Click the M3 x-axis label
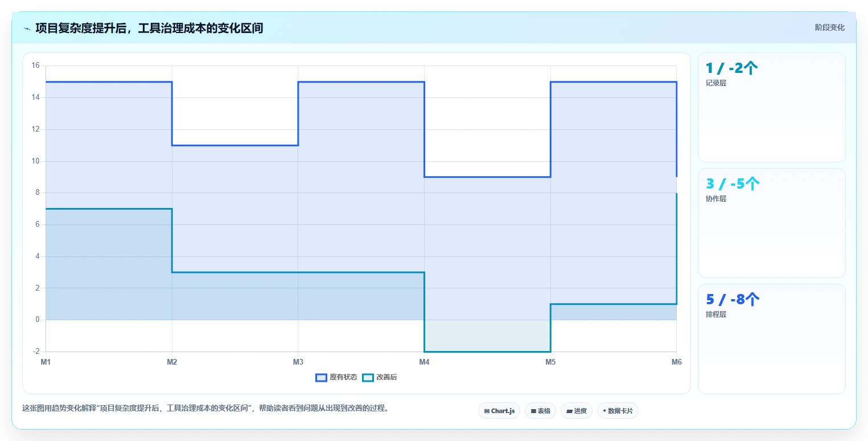Screen dimensions: 868x441 (298, 362)
